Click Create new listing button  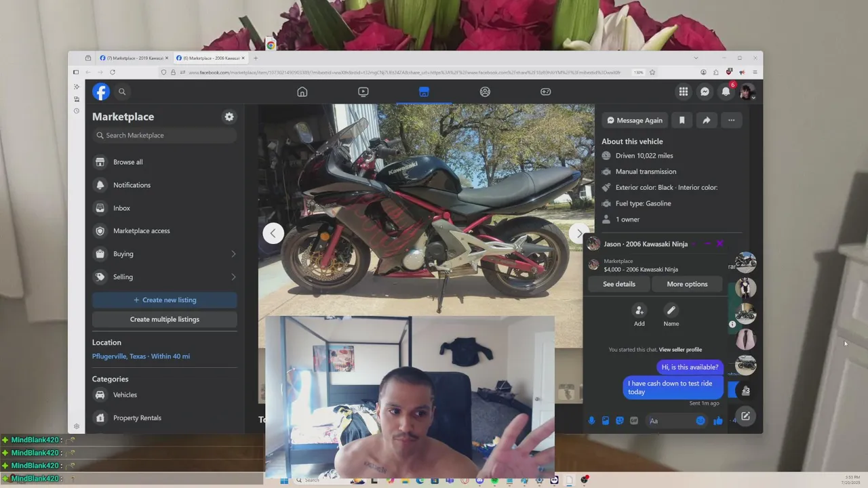click(165, 300)
